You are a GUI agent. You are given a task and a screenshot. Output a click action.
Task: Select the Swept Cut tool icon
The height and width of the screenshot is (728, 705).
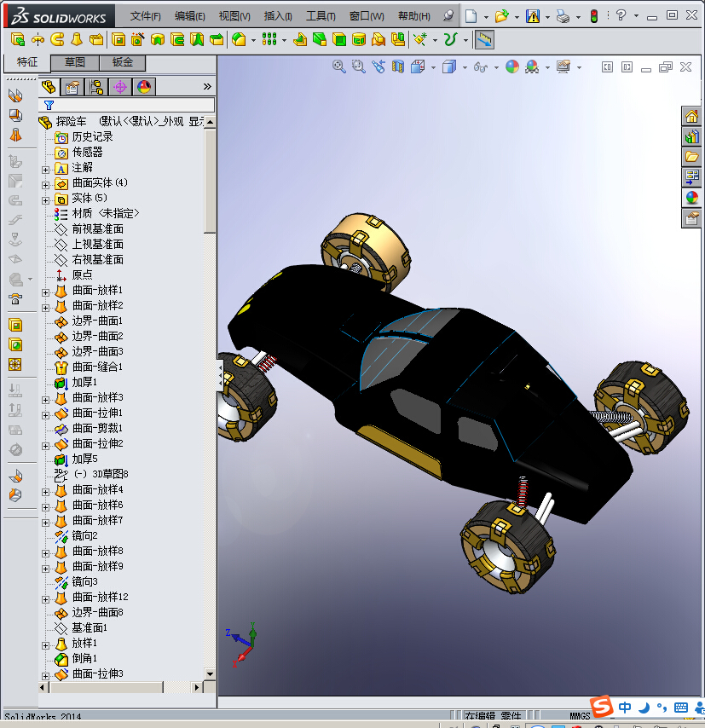click(x=177, y=40)
